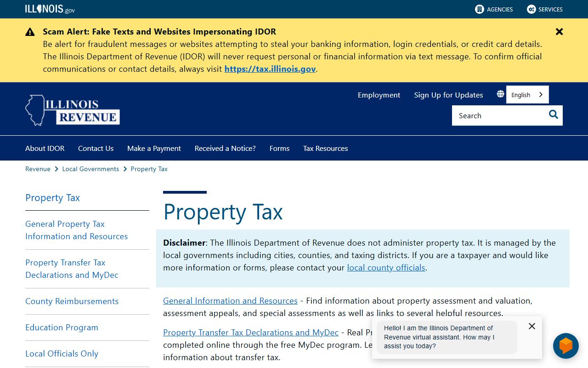Open Education Program in sidebar
This screenshot has height=368, width=588.
click(x=62, y=328)
